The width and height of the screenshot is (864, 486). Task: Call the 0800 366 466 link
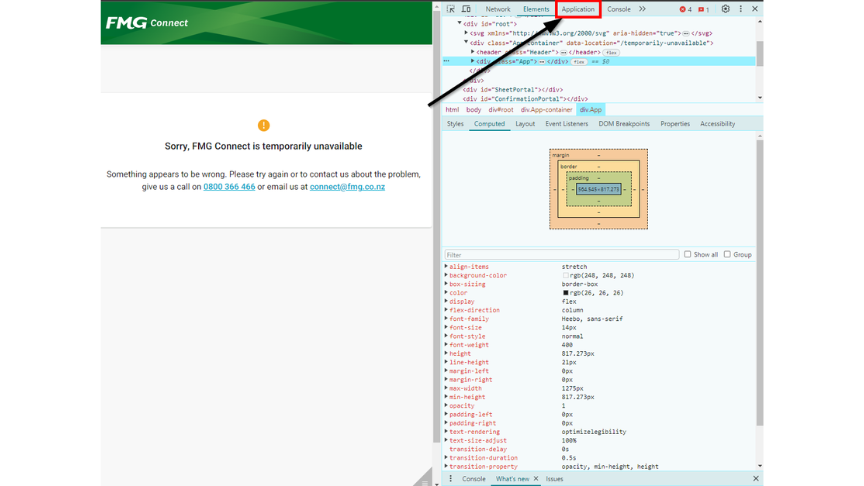click(229, 187)
